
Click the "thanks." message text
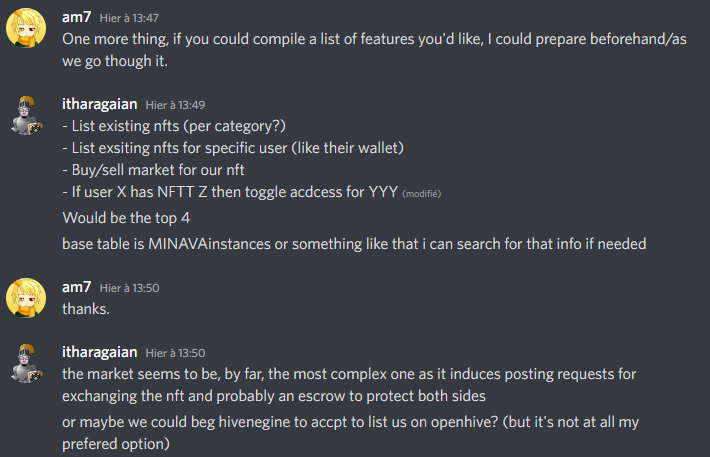point(86,309)
